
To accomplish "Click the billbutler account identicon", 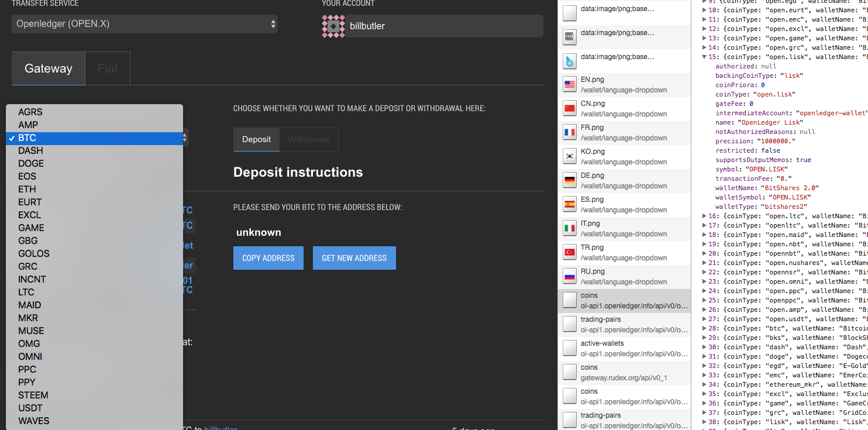I will pos(333,26).
